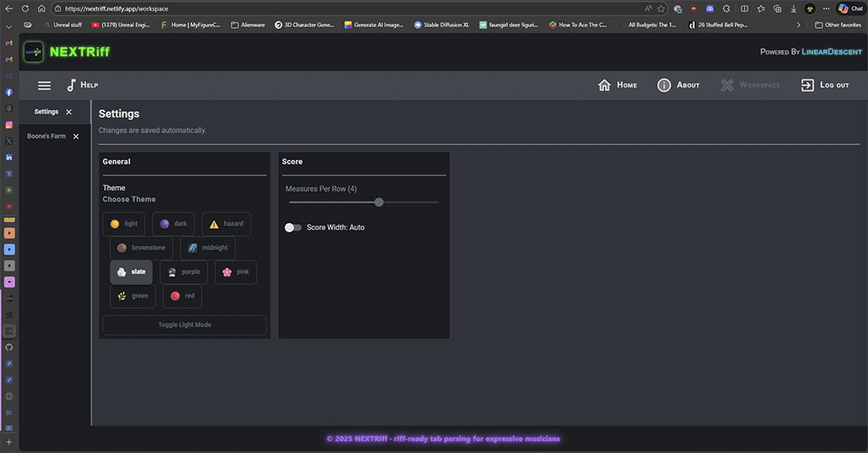Screen dimensions: 868x453
Task: Select the dark theme option
Action: (173, 224)
